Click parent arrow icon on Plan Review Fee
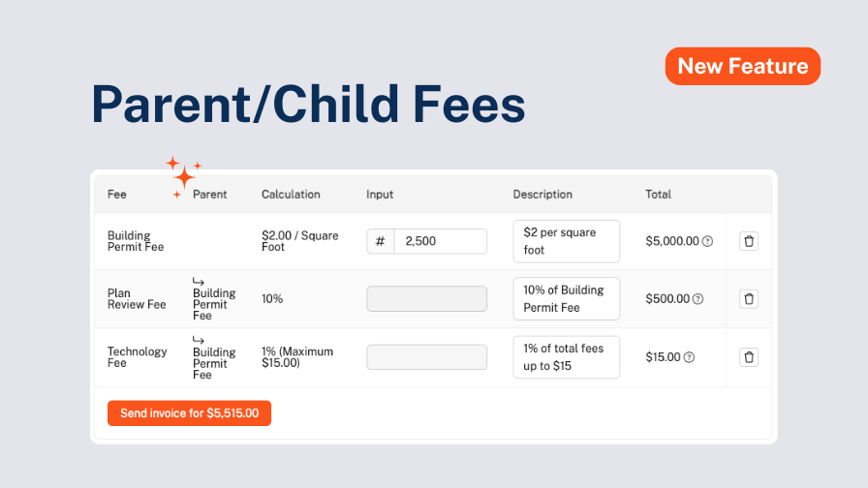This screenshot has width=868, height=488. 199,282
